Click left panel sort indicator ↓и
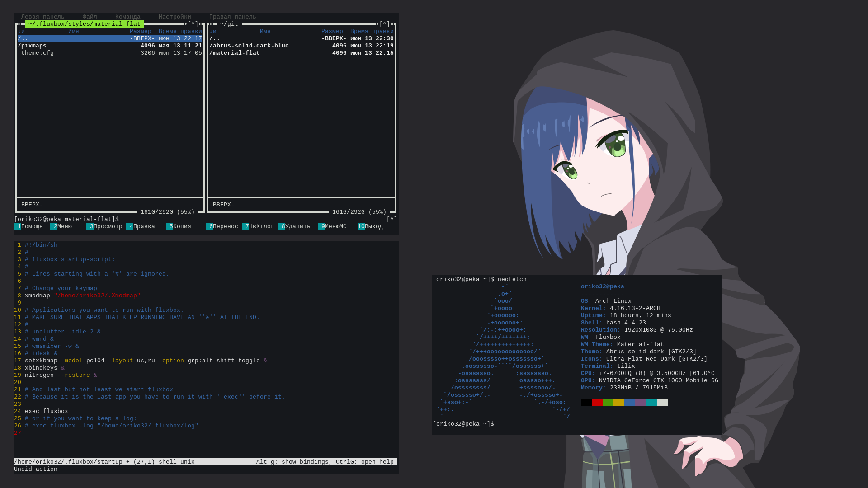The image size is (868, 488). coord(21,31)
